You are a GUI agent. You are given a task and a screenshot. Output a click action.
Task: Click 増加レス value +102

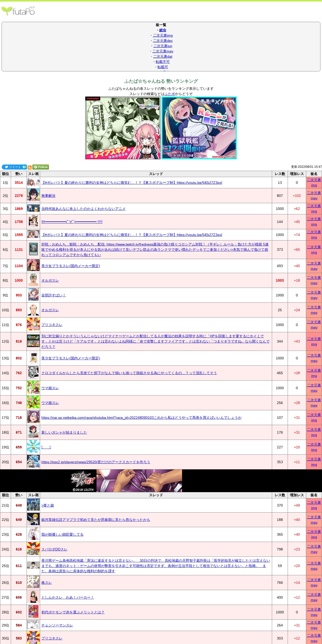click(297, 196)
